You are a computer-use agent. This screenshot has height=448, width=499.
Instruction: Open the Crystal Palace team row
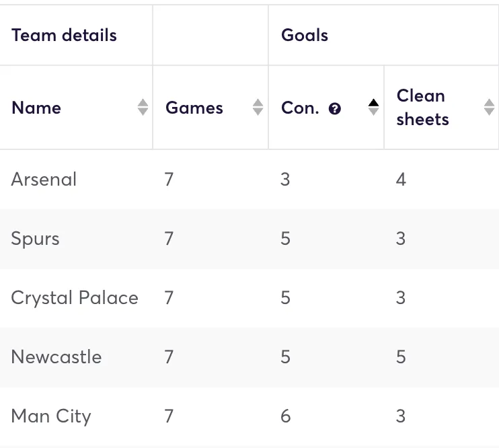click(x=75, y=298)
